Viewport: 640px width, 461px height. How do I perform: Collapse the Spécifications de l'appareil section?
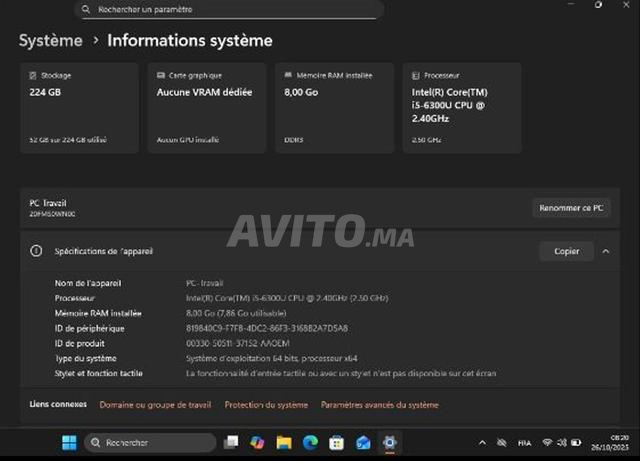[x=605, y=251]
